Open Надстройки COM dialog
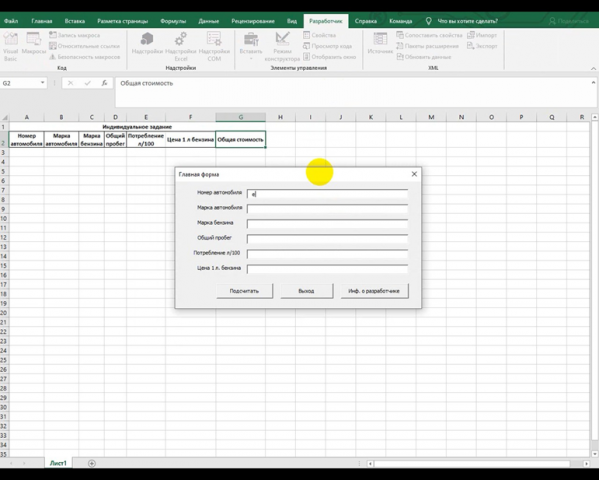This screenshot has height=480, width=599. [x=214, y=47]
